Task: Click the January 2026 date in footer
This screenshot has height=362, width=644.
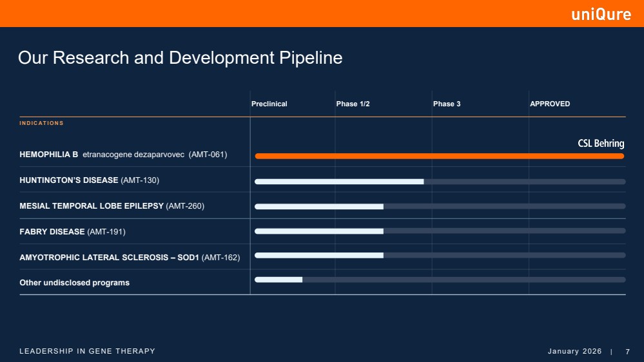Action: [x=574, y=351]
